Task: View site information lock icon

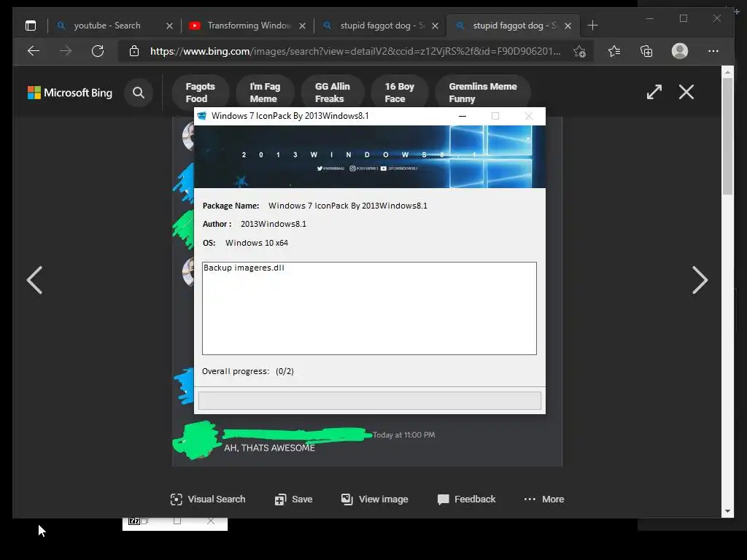Action: [134, 51]
